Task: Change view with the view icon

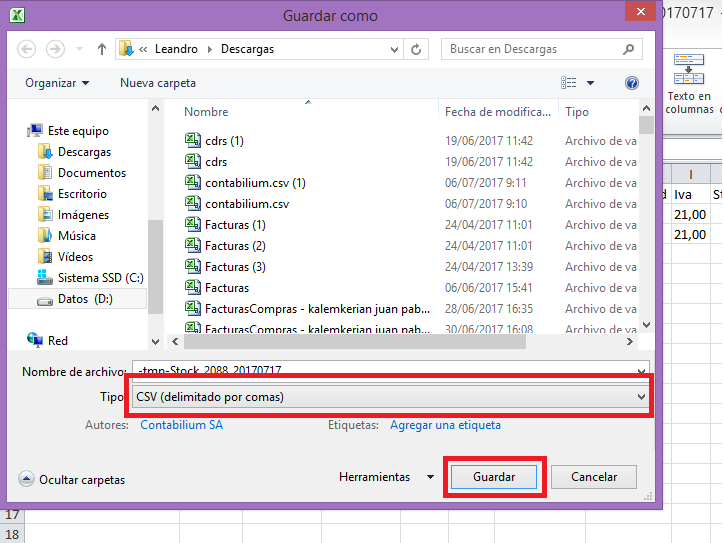Action: (x=568, y=83)
